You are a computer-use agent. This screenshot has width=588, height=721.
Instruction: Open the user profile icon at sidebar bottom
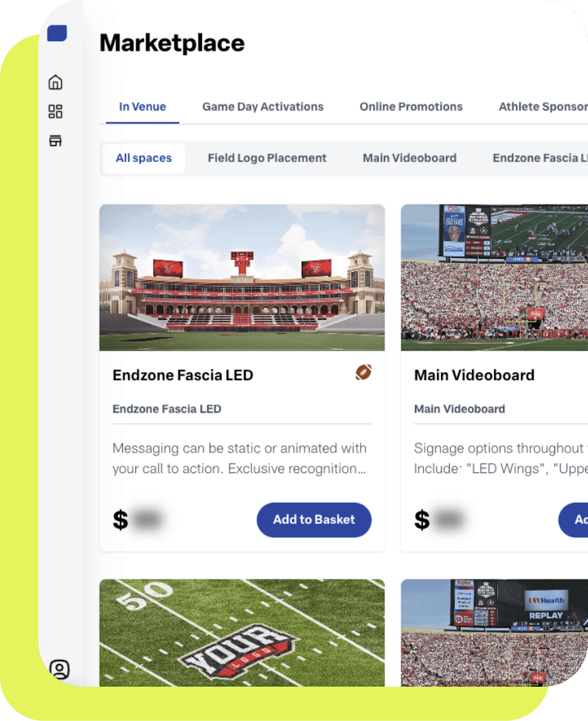(x=59, y=669)
